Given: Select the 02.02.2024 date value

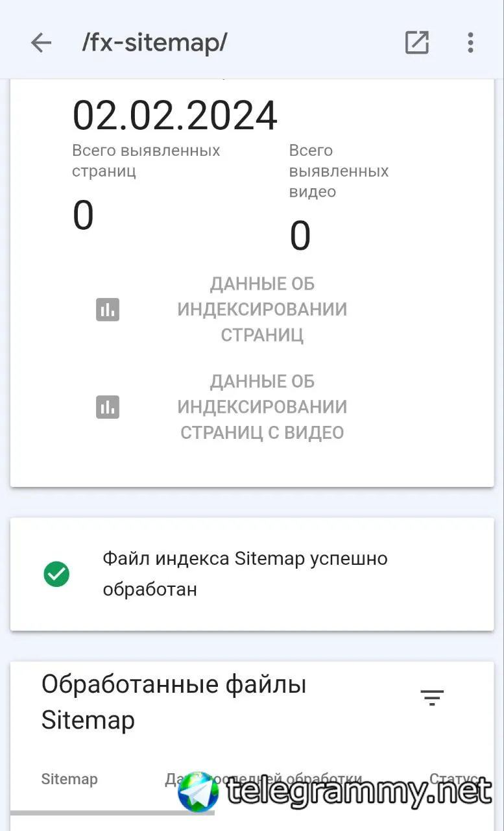Looking at the screenshot, I should [174, 116].
